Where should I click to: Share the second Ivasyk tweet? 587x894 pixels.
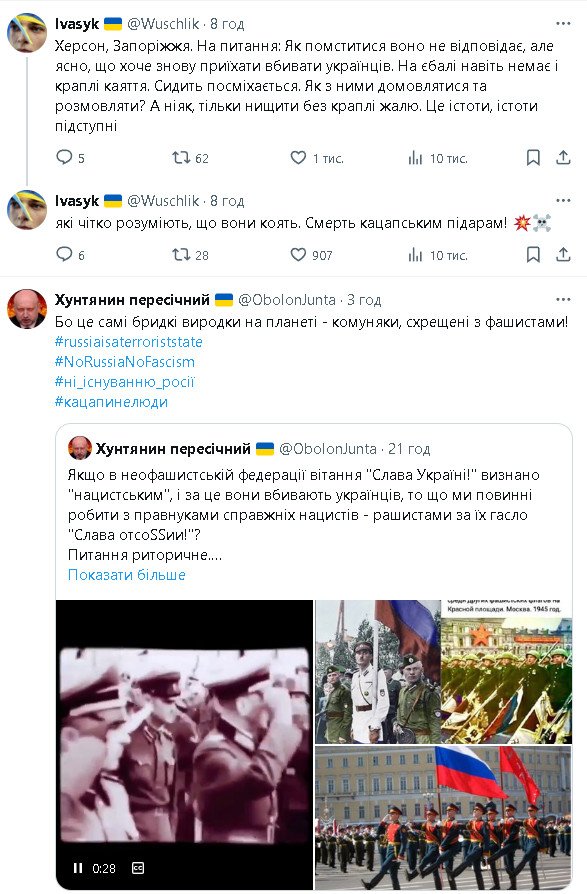click(x=563, y=254)
